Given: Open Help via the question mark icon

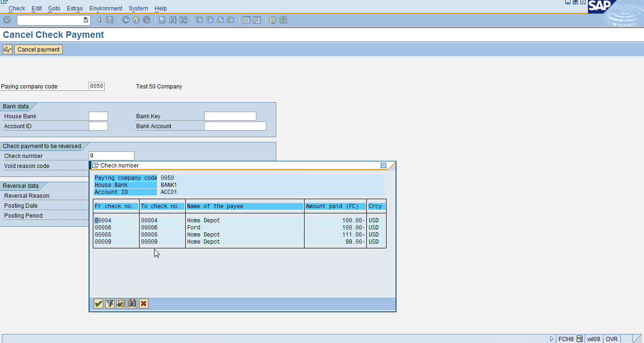Looking at the screenshot, I should point(273,20).
